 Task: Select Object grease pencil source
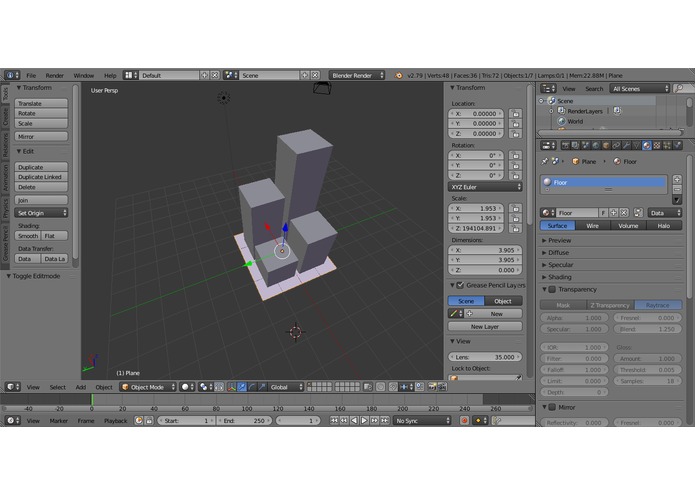[503, 301]
